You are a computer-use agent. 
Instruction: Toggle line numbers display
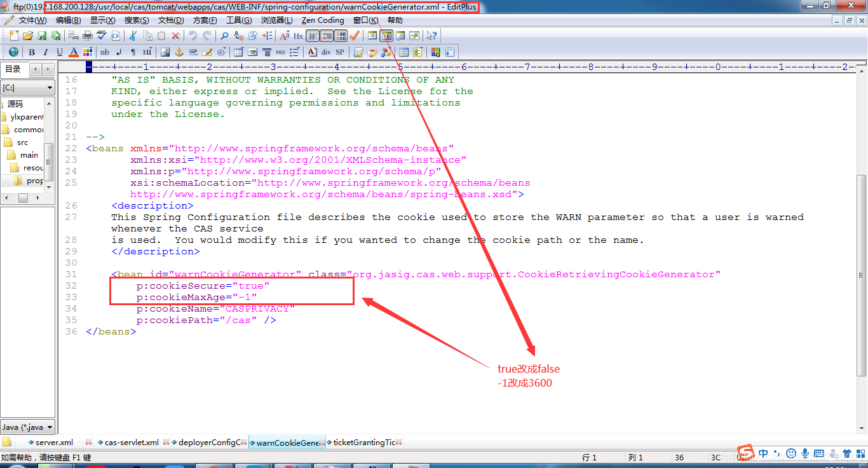click(x=341, y=36)
